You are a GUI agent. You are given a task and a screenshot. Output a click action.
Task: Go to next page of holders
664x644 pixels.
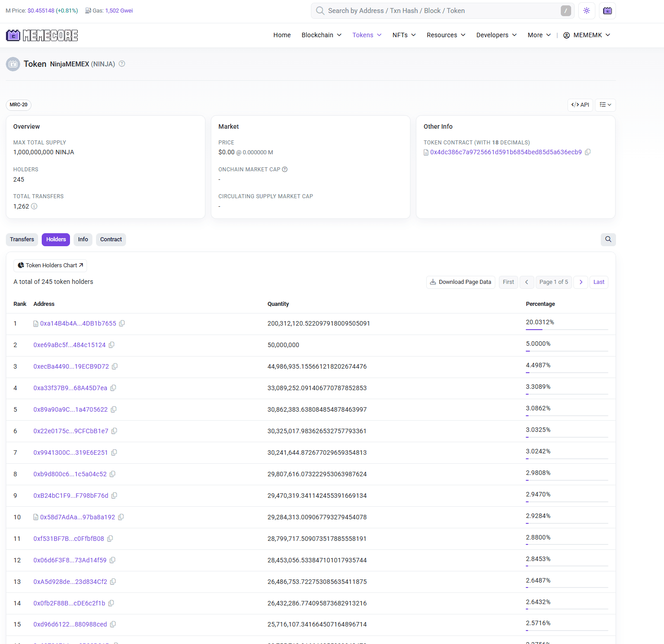click(581, 282)
